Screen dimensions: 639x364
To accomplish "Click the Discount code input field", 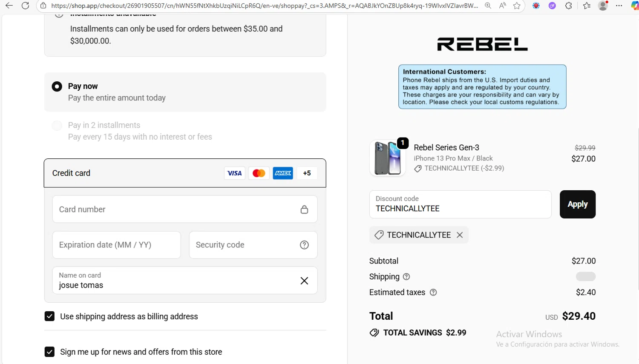I will (460, 204).
